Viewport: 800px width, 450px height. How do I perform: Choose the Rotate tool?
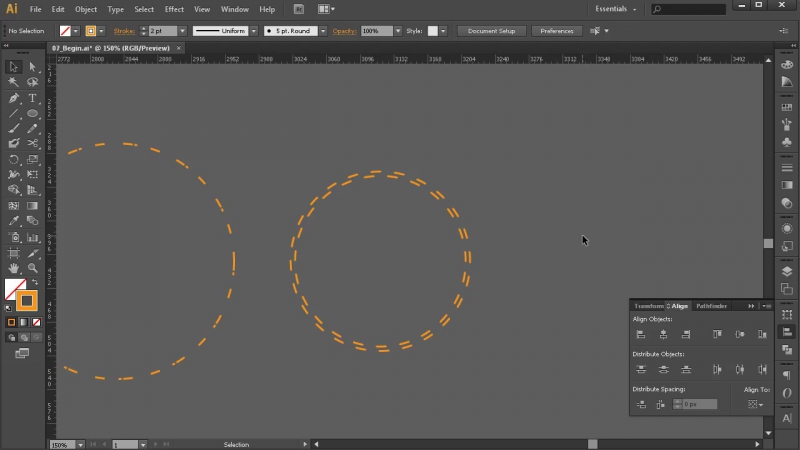13,159
